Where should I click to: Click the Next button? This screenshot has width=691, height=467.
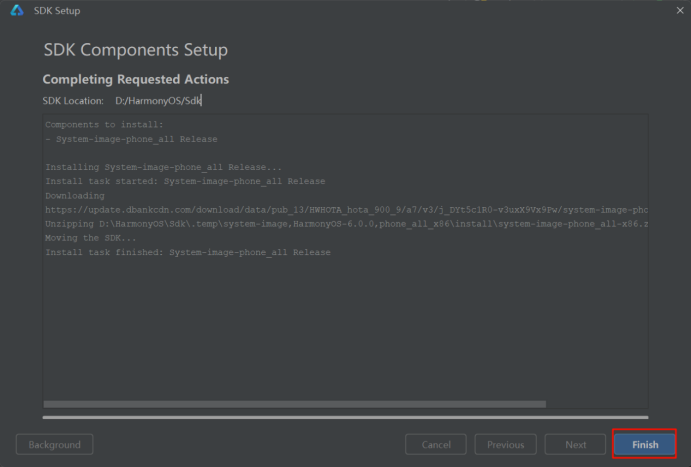coord(575,445)
